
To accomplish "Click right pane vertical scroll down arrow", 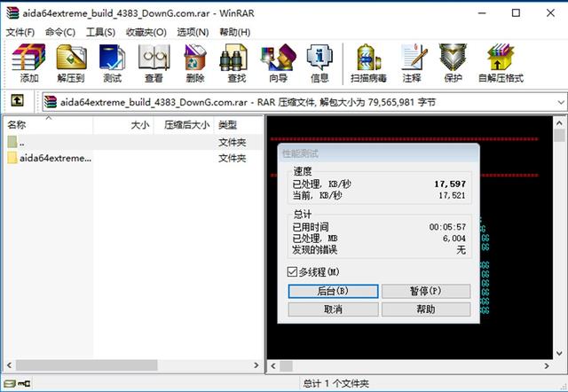I will pos(560,353).
